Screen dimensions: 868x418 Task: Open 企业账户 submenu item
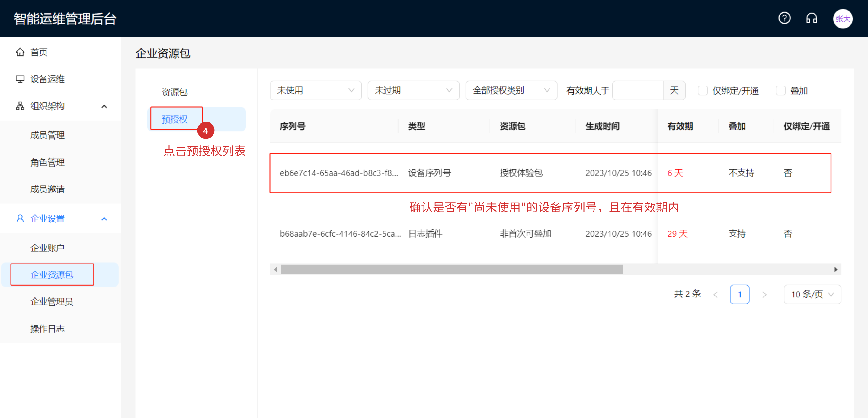coord(47,248)
